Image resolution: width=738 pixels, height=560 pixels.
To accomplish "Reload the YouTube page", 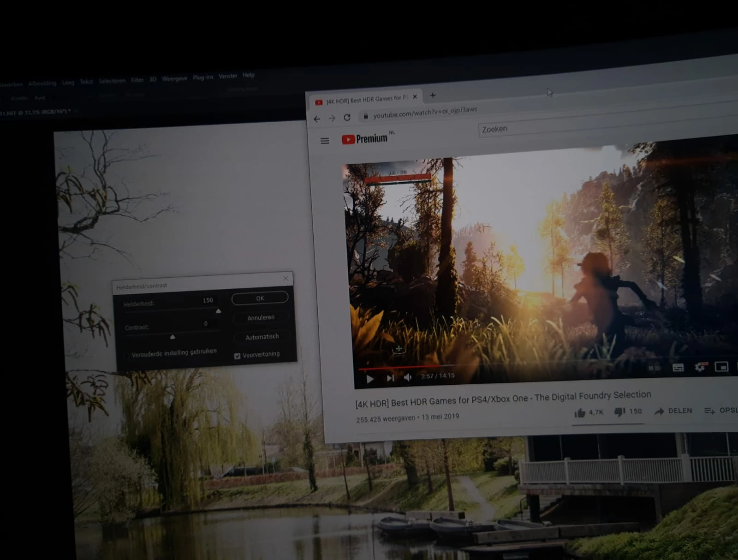I will [x=347, y=118].
